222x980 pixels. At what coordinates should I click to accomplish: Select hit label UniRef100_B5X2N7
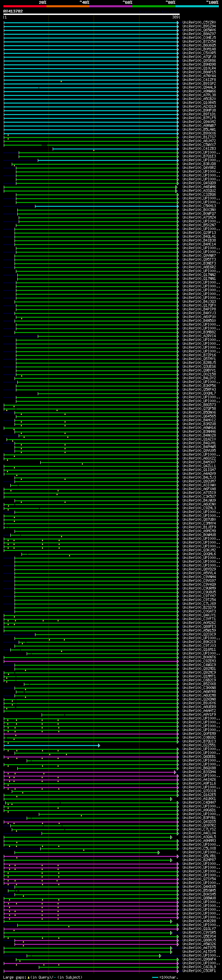(x=199, y=225)
